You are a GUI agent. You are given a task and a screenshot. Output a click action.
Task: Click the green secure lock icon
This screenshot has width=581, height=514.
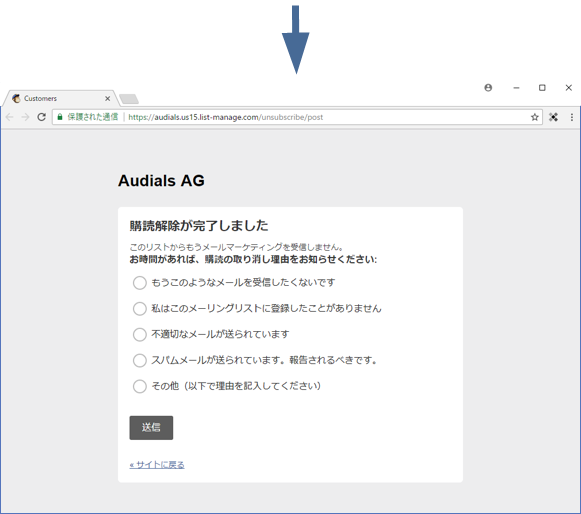tap(60, 117)
